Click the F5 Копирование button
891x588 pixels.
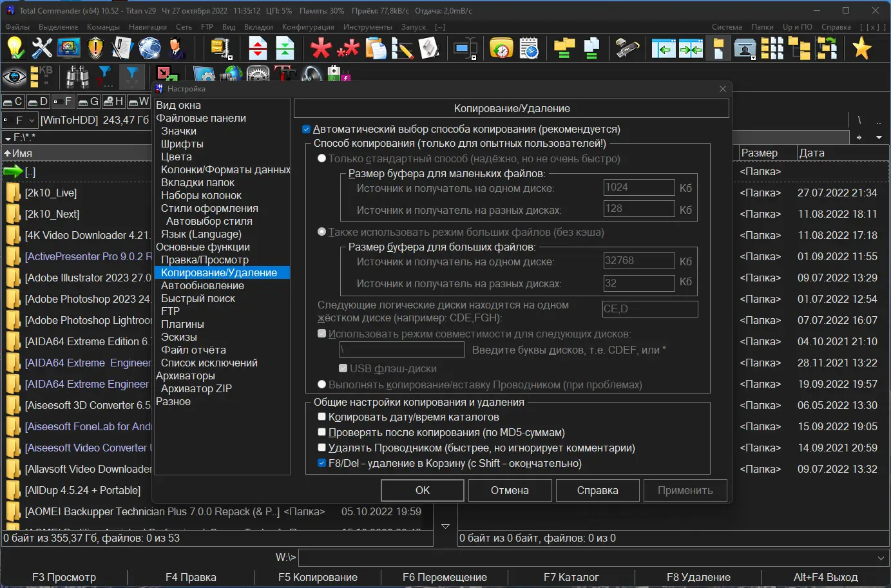[318, 577]
